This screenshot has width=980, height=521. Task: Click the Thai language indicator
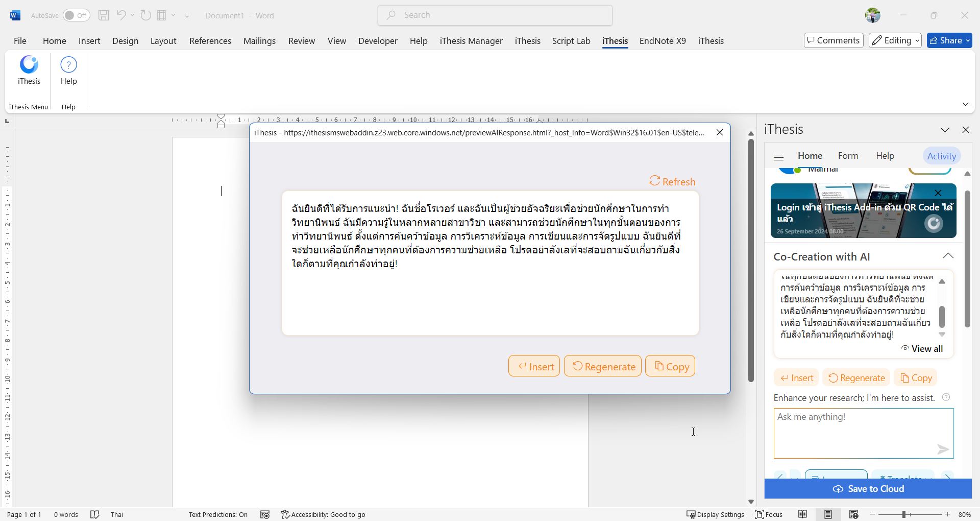[117, 514]
